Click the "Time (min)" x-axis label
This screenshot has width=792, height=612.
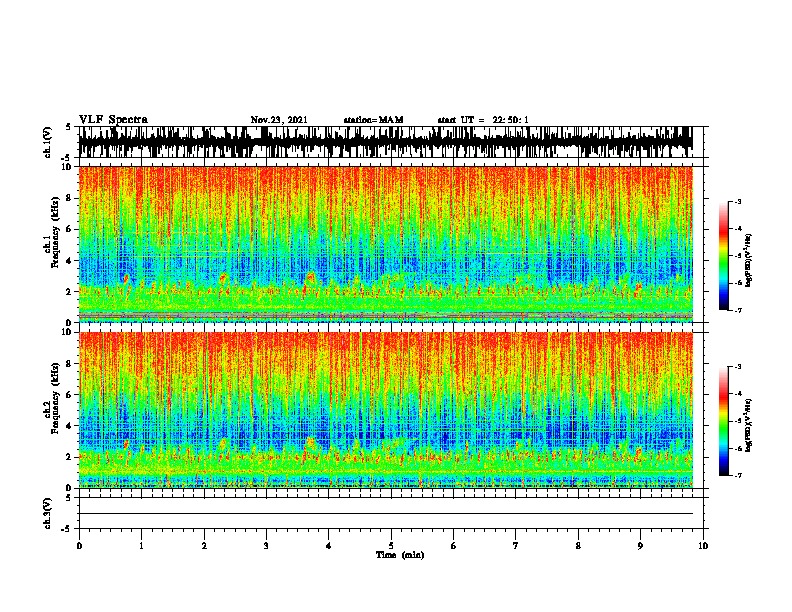coord(400,555)
